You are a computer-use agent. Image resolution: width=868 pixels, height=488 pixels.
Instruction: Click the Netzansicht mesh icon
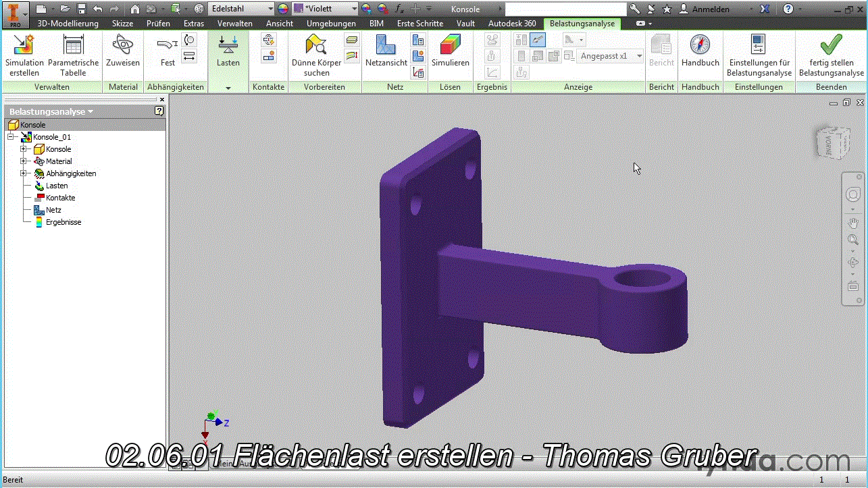pyautogui.click(x=386, y=46)
